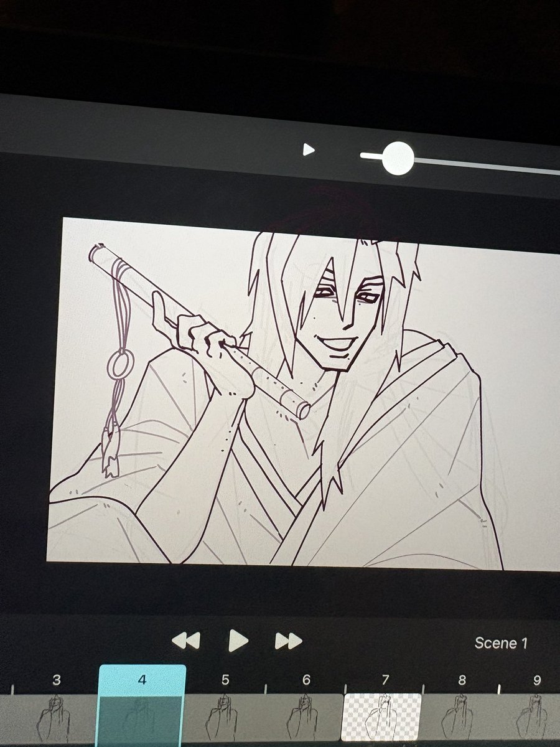Adjust the white slider knob at top
Screen dimensions: 560x747
(398, 157)
